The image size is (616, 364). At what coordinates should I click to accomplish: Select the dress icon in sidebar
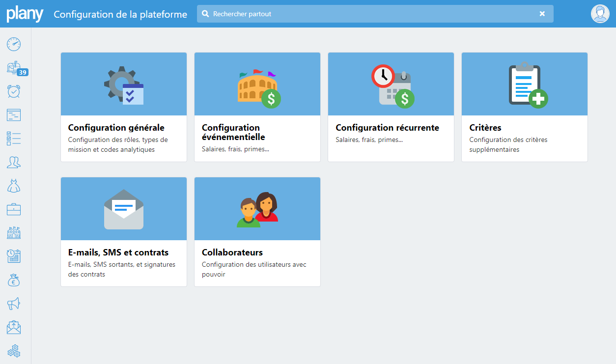point(13,186)
